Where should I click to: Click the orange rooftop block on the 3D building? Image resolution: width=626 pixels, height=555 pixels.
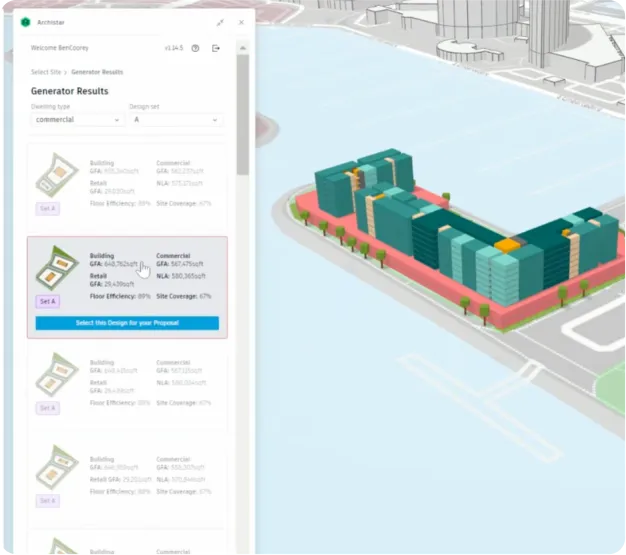click(507, 244)
